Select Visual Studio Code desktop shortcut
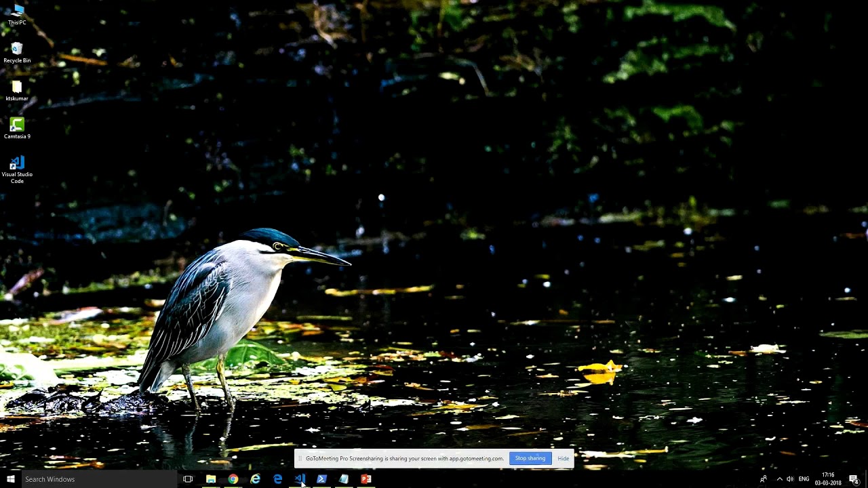This screenshot has width=868, height=488. (17, 169)
